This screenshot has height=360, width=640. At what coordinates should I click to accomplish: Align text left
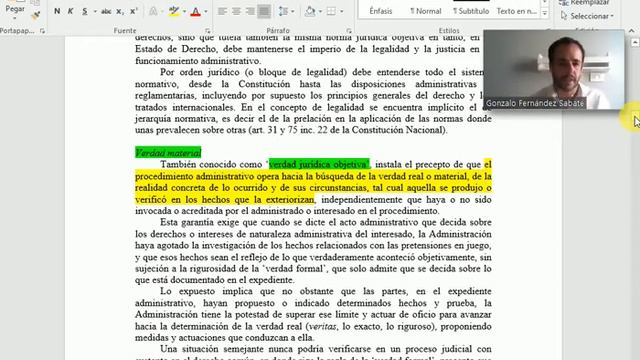click(x=222, y=11)
